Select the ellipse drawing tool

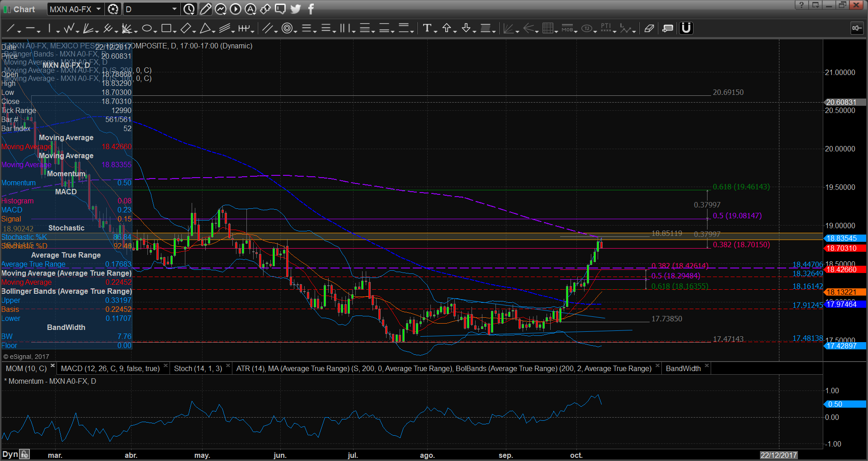pos(146,28)
